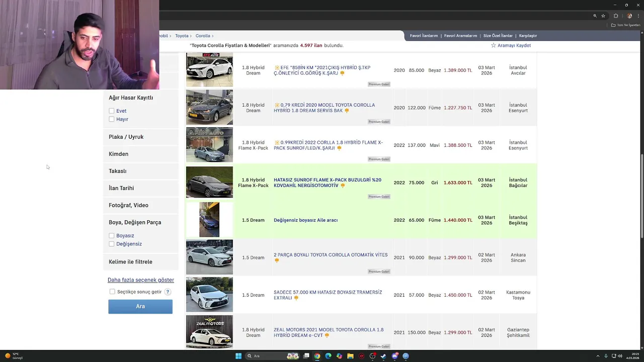Open Favori Aramalarım menu item
The image size is (644, 362).
coord(460,36)
